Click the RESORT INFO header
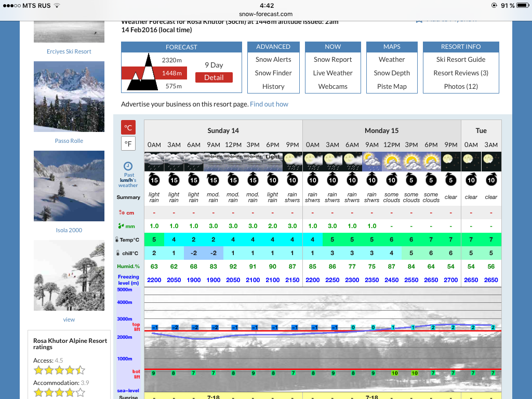This screenshot has height=399, width=532. coord(461,47)
